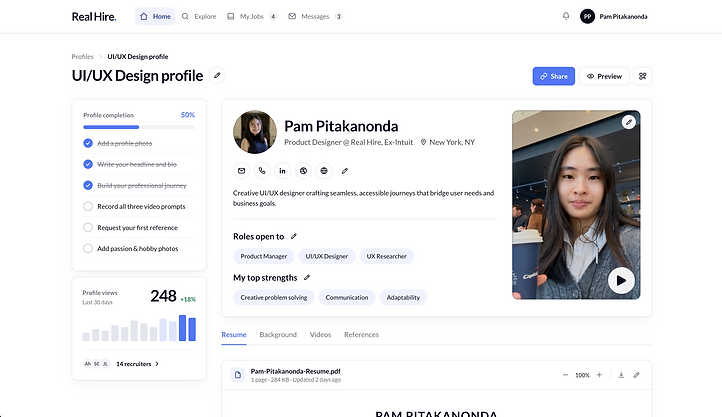Open Pam Pitakanonda account name
The image size is (722, 417).
(x=623, y=17)
